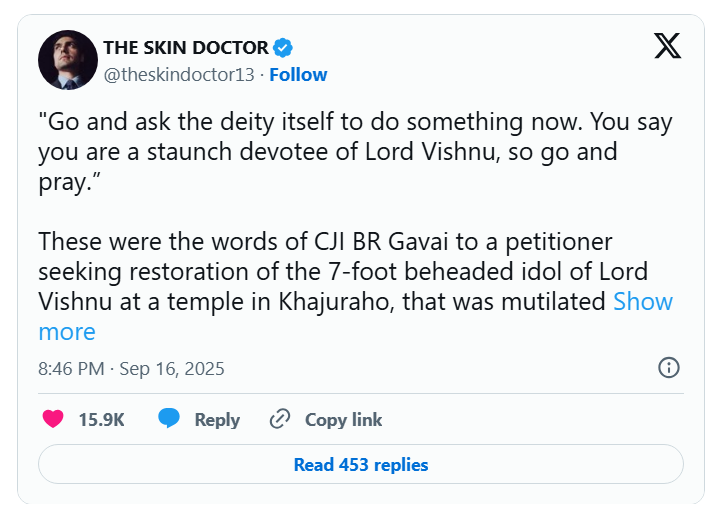Screen dimensions: 717x525
Task: Follow THE SKIN DOCTOR account
Action: tap(298, 74)
